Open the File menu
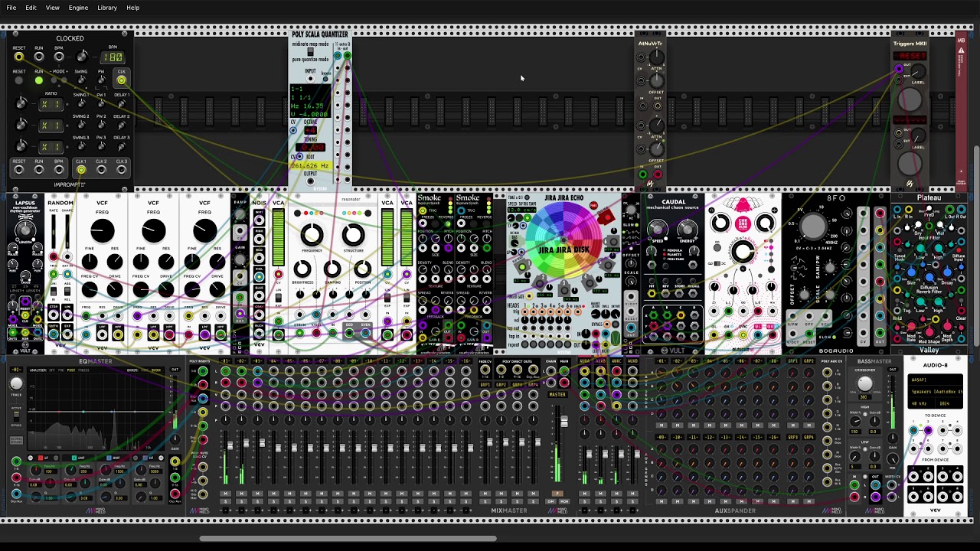980x551 pixels. click(x=11, y=8)
